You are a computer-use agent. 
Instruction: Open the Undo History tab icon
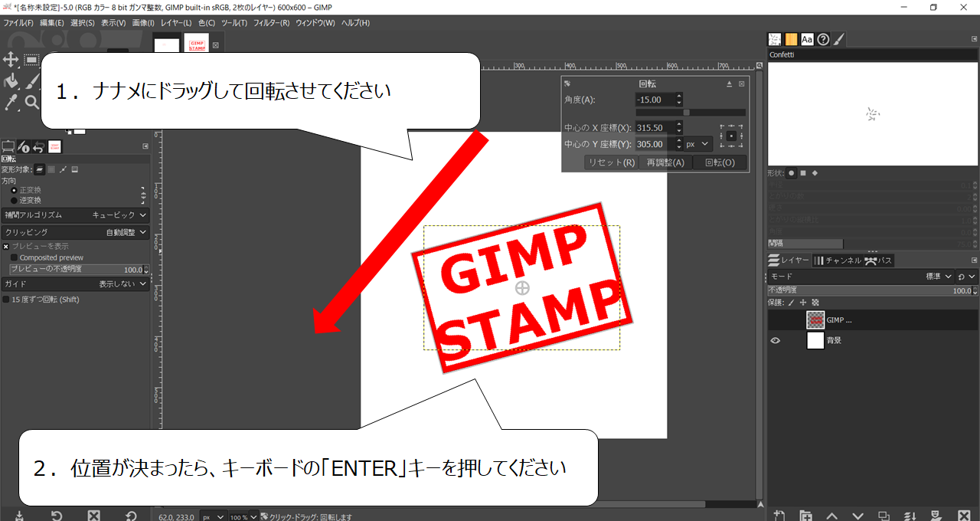38,146
